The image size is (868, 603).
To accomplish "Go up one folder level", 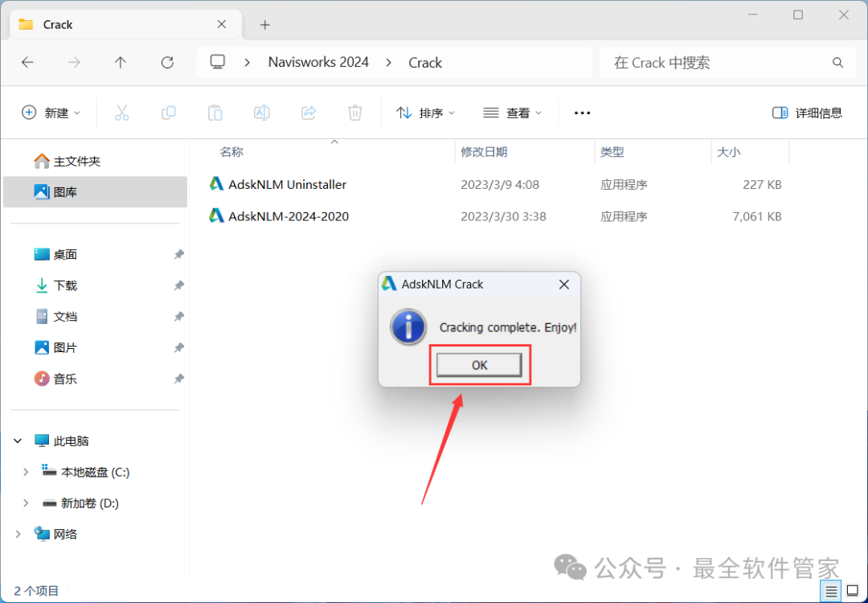I will coord(120,63).
